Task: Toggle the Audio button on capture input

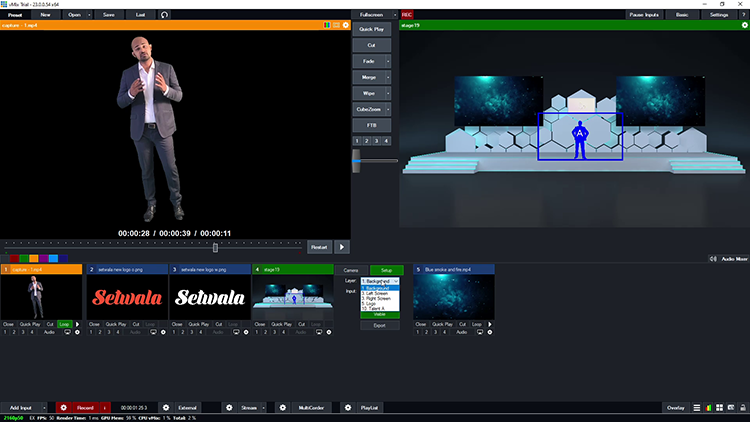Action: click(x=49, y=332)
